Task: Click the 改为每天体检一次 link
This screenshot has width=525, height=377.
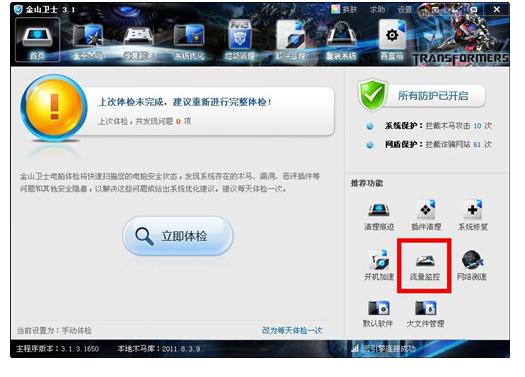Action: tap(292, 330)
